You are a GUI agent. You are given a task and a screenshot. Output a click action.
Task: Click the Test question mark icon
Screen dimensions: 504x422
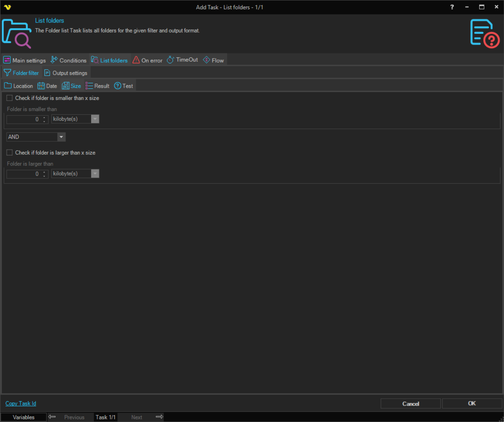pyautogui.click(x=118, y=86)
